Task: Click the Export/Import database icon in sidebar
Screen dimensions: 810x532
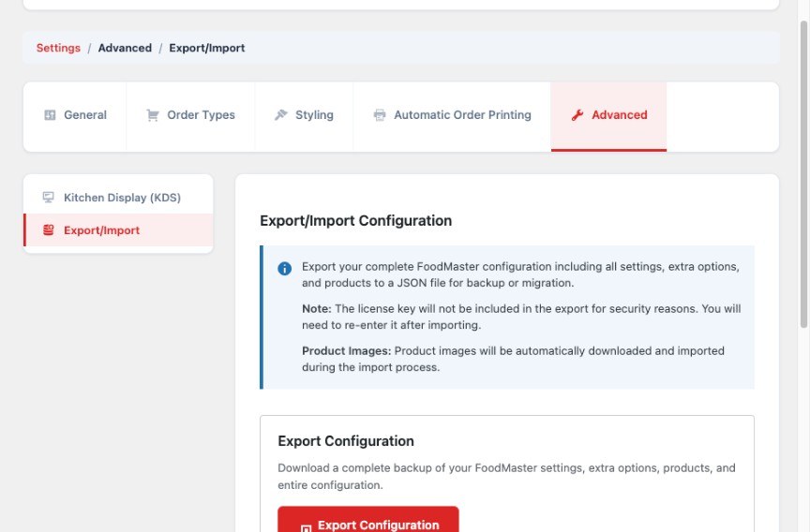Action: (48, 230)
